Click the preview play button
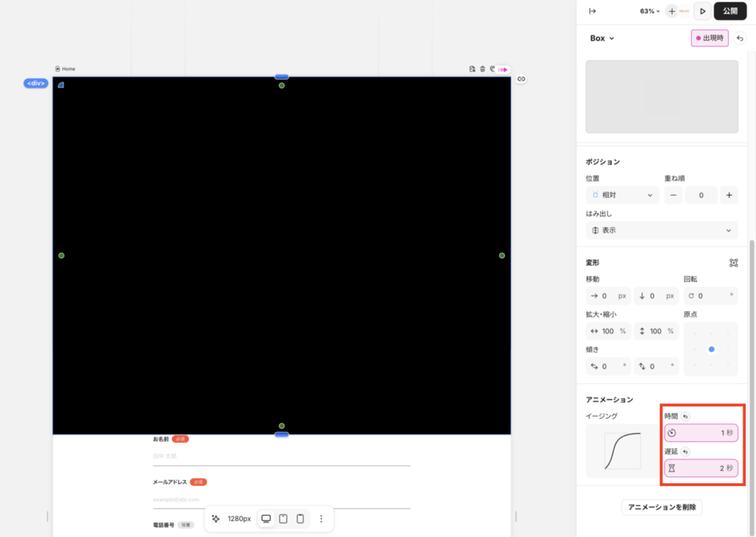The width and height of the screenshot is (756, 537). click(703, 11)
